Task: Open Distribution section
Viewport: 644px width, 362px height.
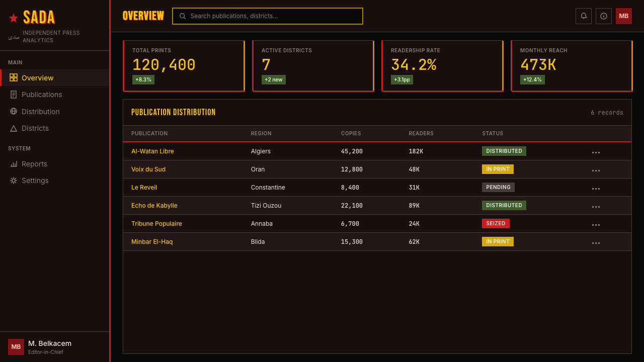Action: (x=55, y=111)
